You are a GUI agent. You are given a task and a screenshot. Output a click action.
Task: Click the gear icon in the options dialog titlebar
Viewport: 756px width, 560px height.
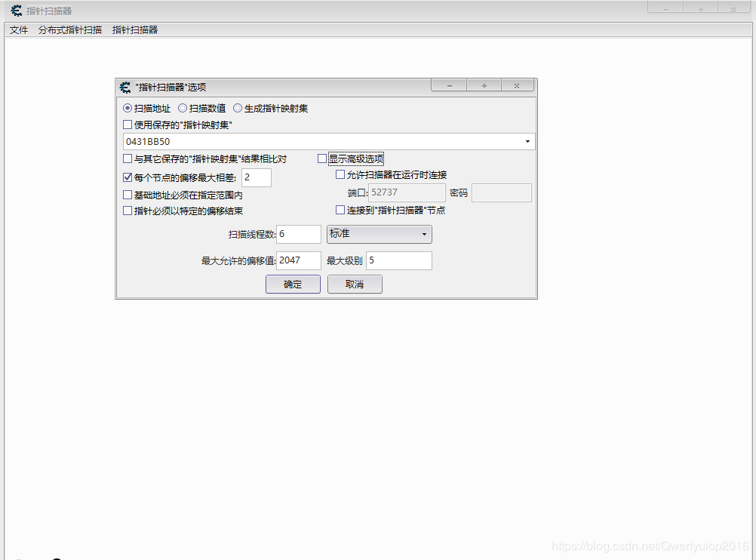125,87
